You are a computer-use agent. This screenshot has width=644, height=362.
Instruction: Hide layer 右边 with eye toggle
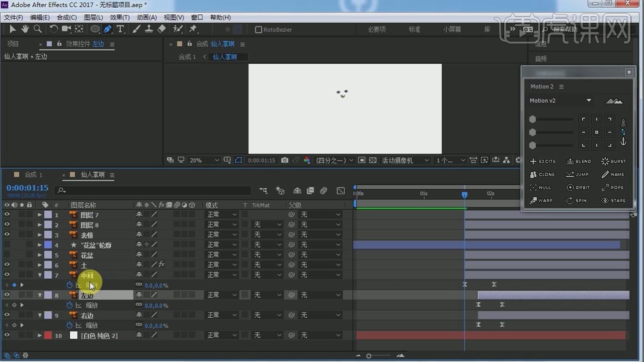(7, 315)
